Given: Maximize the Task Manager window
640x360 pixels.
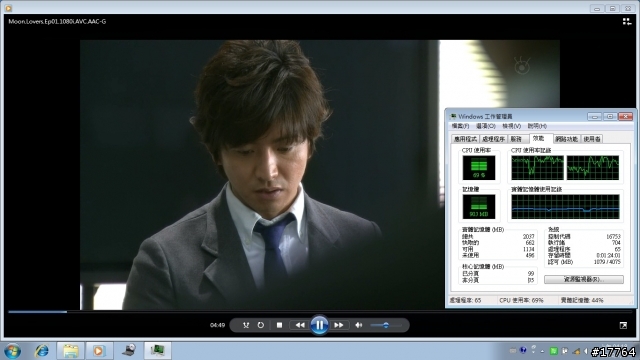Looking at the screenshot, I should (x=610, y=117).
